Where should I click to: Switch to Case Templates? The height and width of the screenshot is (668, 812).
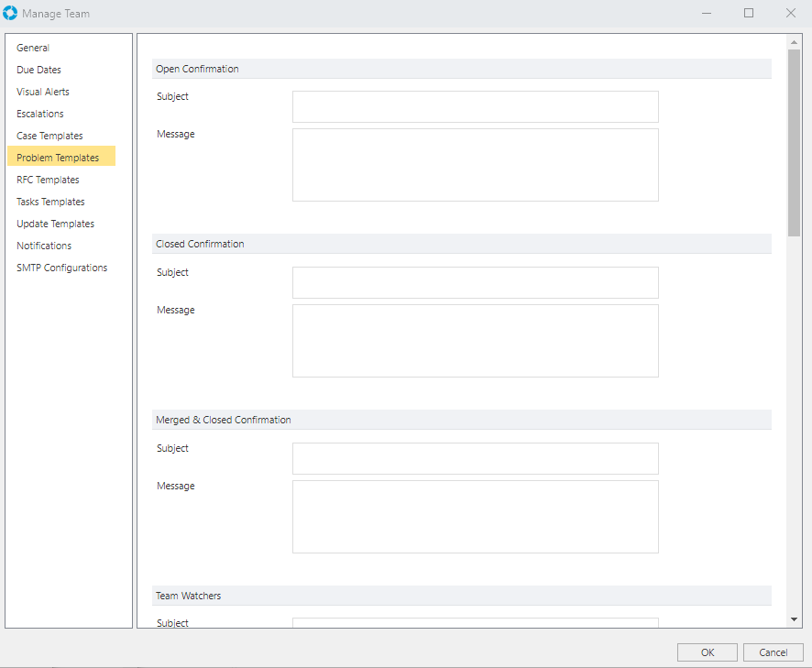(x=49, y=136)
